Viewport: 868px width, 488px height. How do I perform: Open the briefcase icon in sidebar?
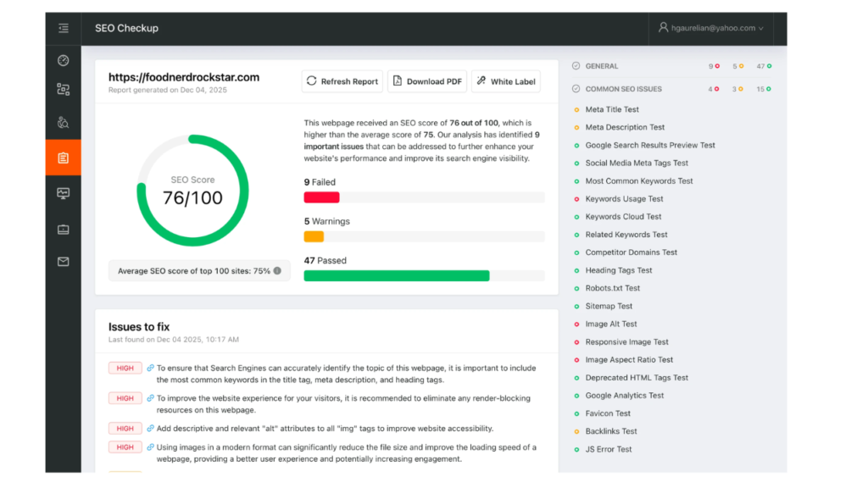(63, 229)
